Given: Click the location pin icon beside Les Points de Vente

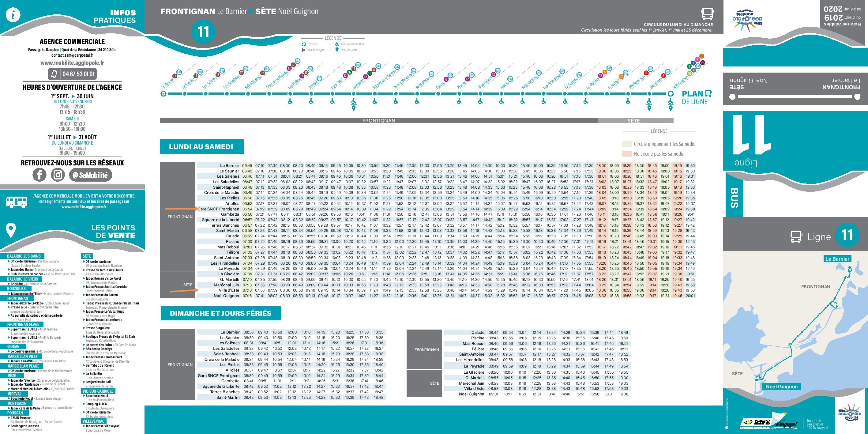Looking at the screenshot, I should click(11, 231).
